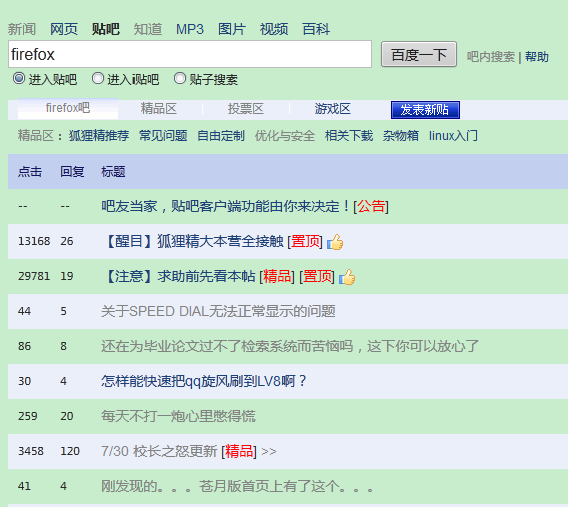Select the 进入i贴吧 radio button
568x507 pixels.
98,78
